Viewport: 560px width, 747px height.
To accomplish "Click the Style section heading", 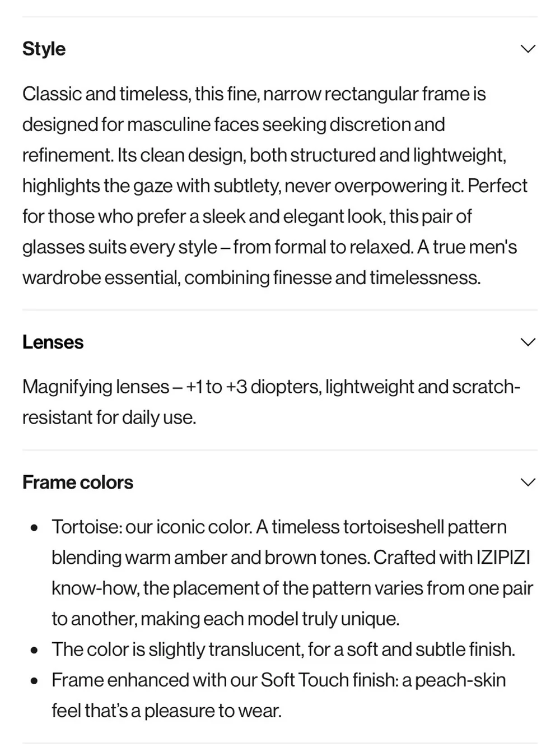I will click(x=44, y=49).
